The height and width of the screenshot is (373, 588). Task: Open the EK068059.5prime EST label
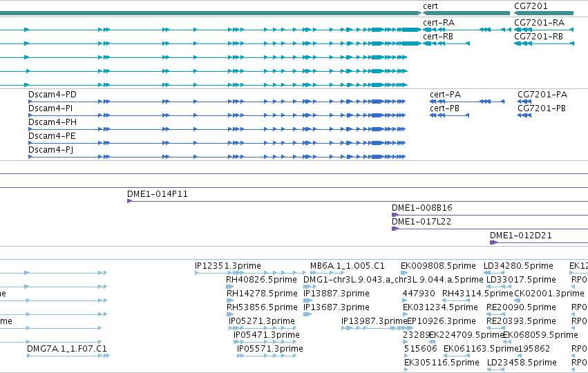[x=540, y=335]
